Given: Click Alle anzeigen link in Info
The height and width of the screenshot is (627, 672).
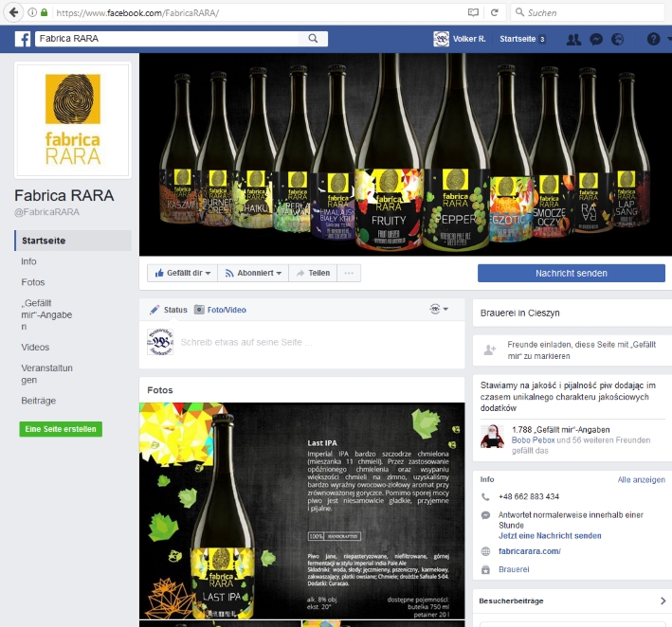Looking at the screenshot, I should click(x=641, y=479).
